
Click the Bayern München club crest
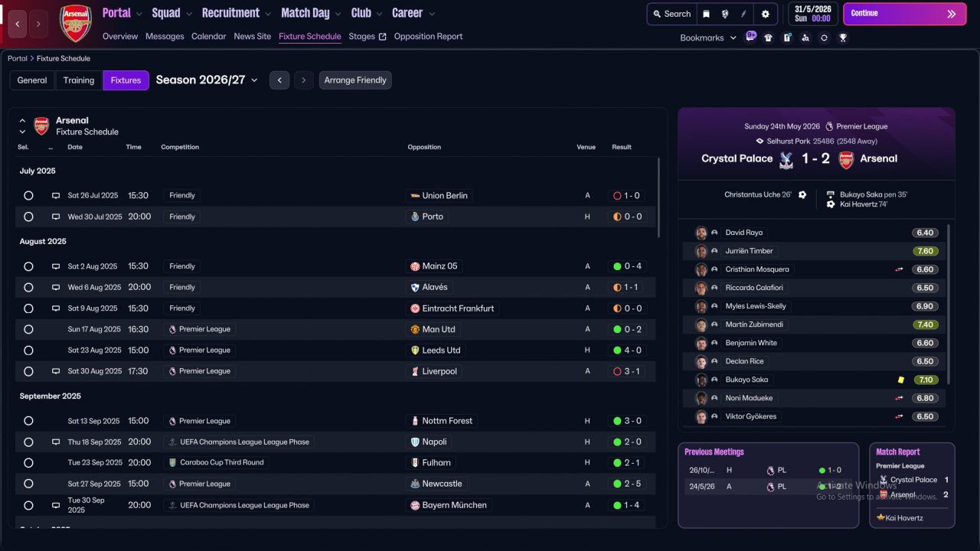[415, 505]
